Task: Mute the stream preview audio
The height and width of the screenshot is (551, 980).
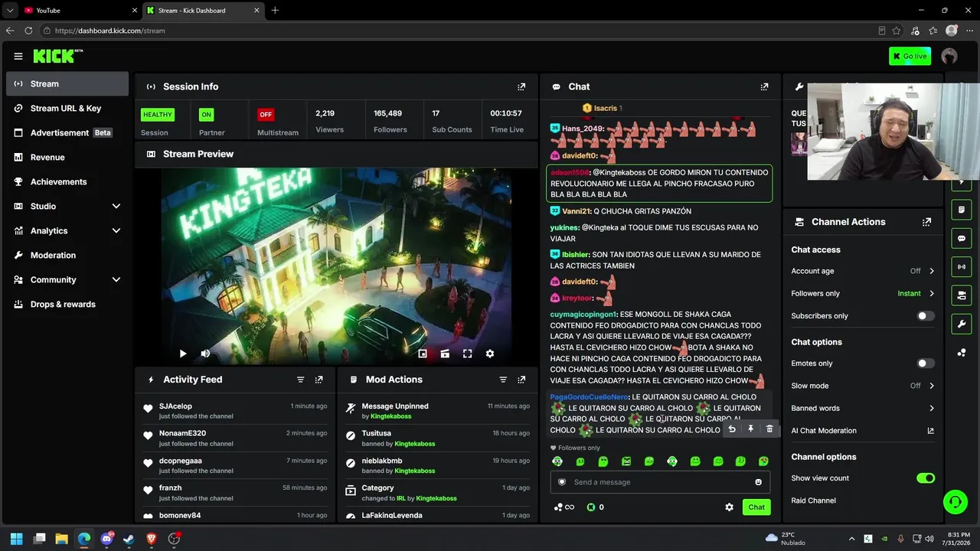Action: pos(205,354)
